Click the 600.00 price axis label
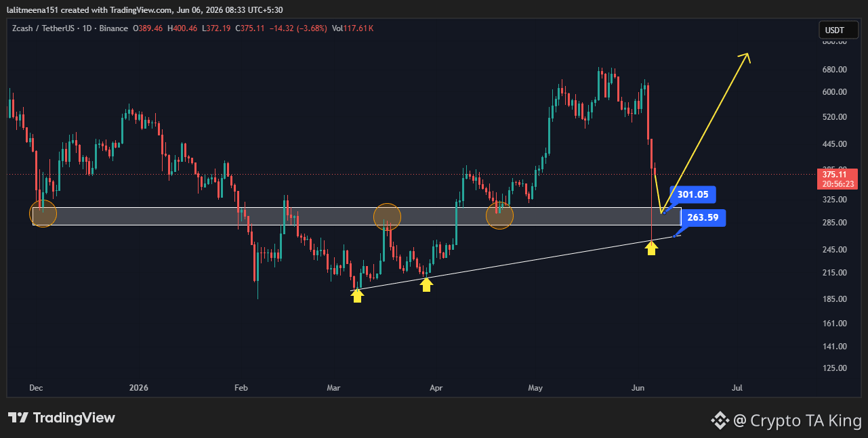This screenshot has width=868, height=438. [833, 92]
